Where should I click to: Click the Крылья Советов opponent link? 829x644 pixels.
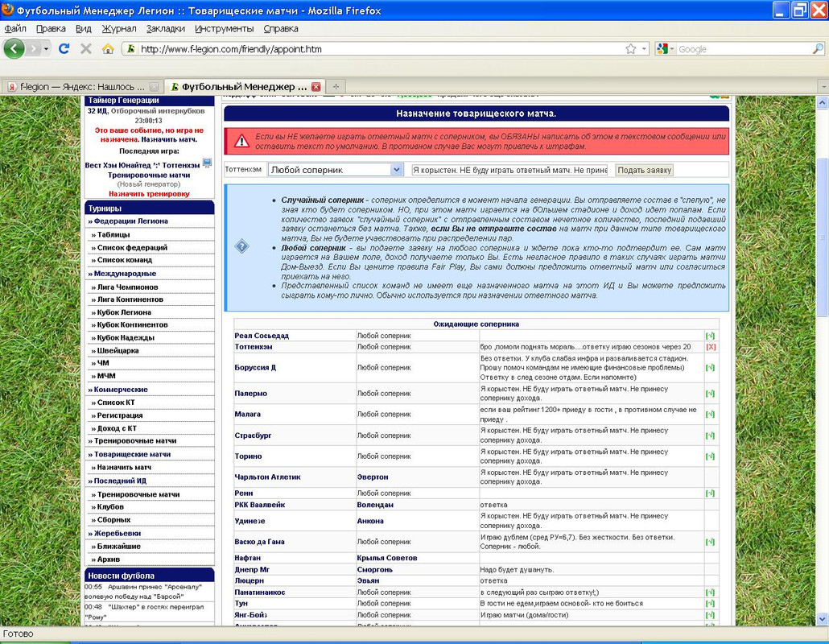click(387, 558)
